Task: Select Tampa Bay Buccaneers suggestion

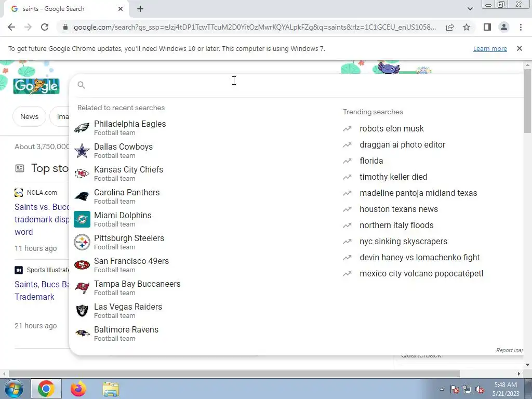Action: point(204,288)
